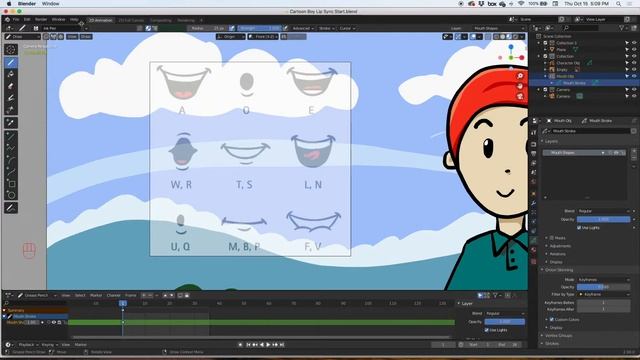Select the Cursor tool in the left toolbar
Image resolution: width=640 pixels, height=360 pixels.
[11, 50]
